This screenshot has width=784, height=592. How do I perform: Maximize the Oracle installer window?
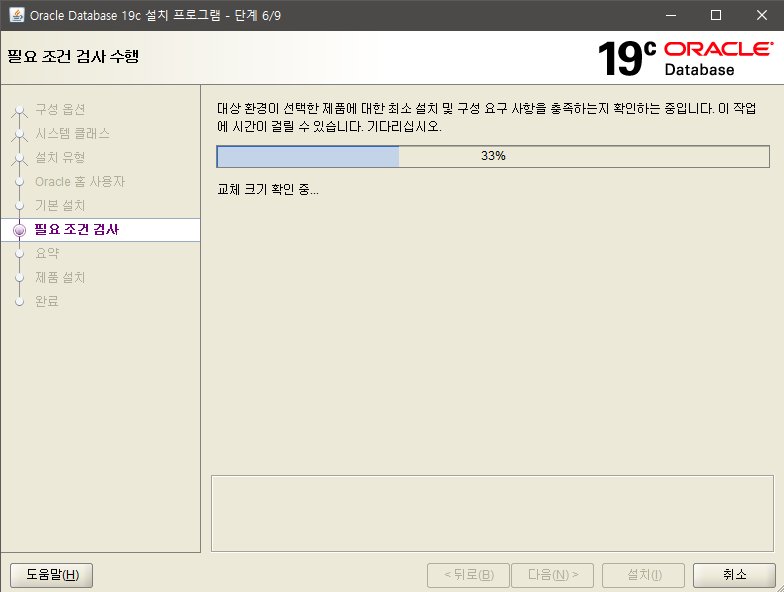click(716, 16)
